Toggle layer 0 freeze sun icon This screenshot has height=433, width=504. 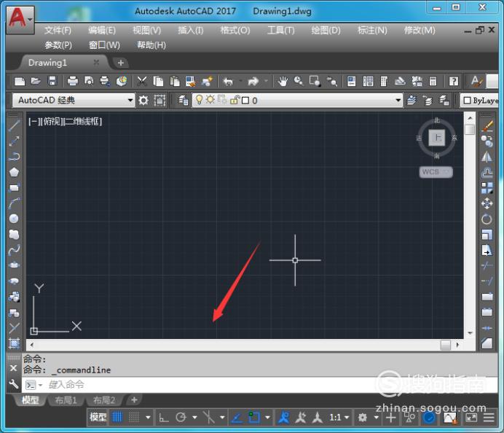pos(210,100)
